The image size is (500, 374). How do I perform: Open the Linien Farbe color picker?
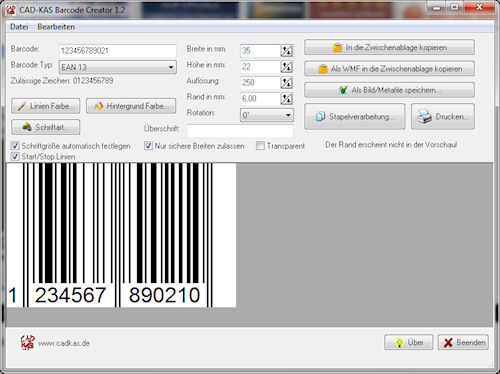tap(46, 106)
